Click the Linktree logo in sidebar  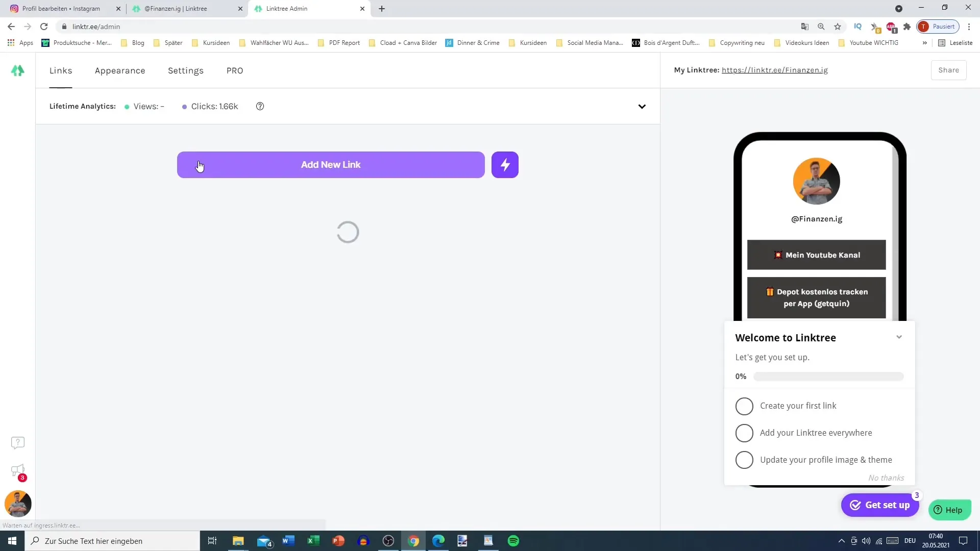click(17, 70)
